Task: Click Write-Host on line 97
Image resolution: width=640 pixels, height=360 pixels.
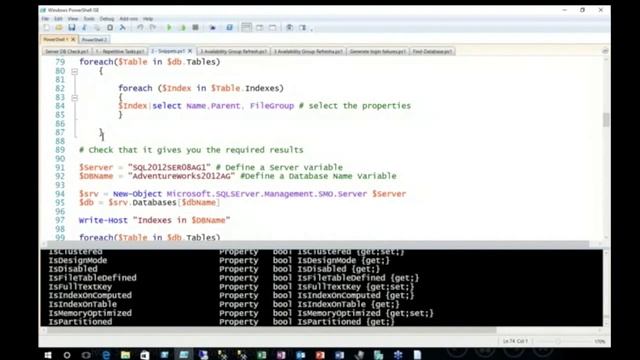Action: [103, 220]
